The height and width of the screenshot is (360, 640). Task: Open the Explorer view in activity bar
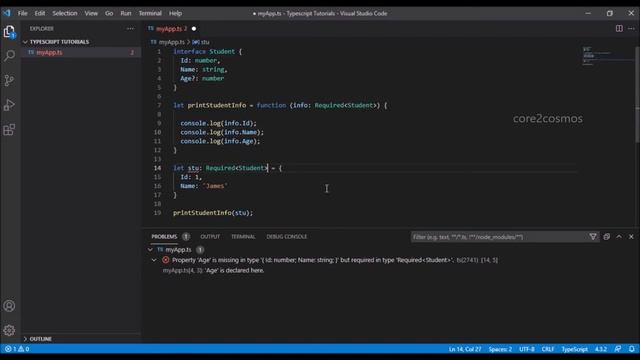9,31
